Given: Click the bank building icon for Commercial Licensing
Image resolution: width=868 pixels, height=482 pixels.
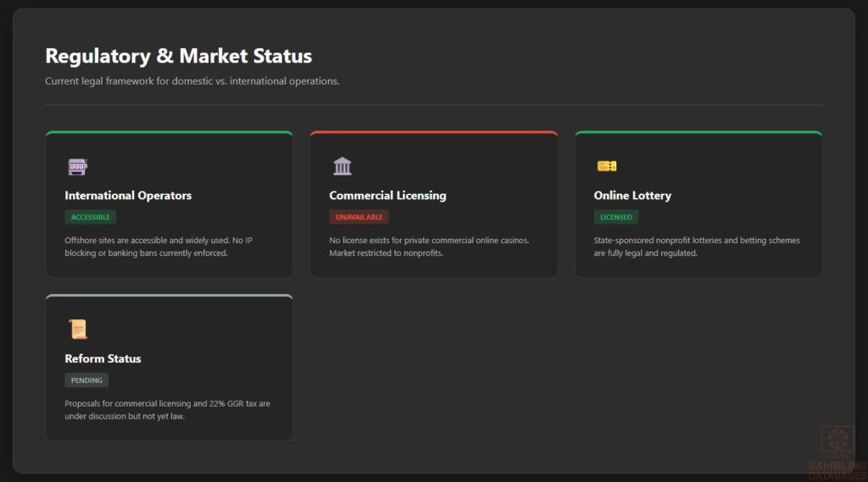Looking at the screenshot, I should pos(342,166).
